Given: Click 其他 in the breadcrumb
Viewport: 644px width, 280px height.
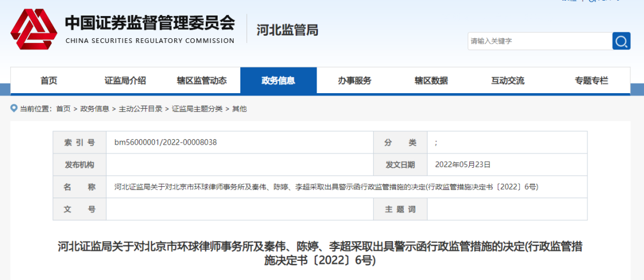Looking at the screenshot, I should click(x=240, y=109).
